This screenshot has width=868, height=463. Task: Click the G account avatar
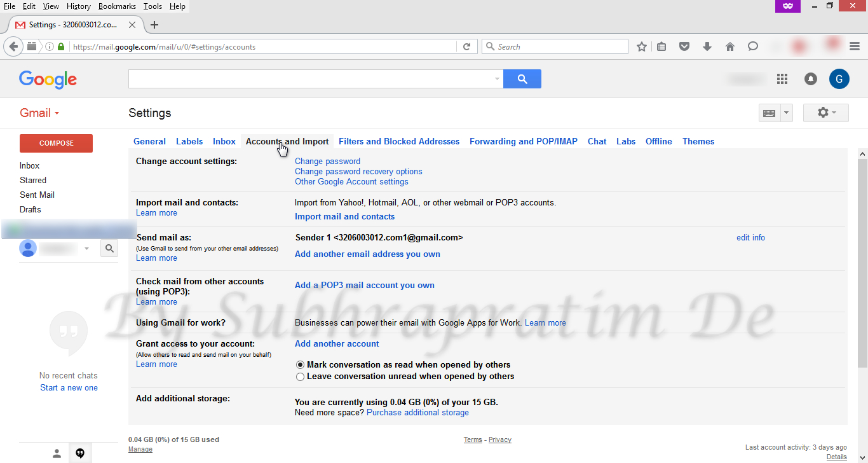[x=839, y=79]
